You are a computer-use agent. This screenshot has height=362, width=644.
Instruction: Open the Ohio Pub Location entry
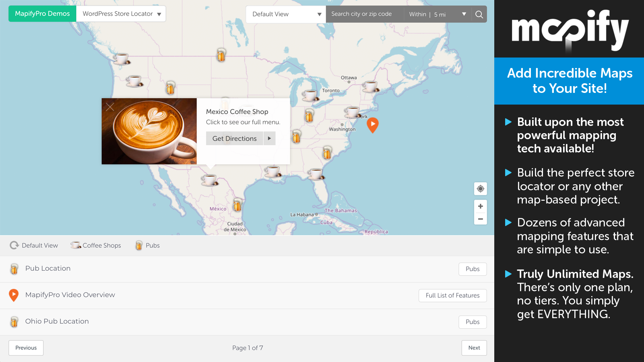click(x=247, y=322)
